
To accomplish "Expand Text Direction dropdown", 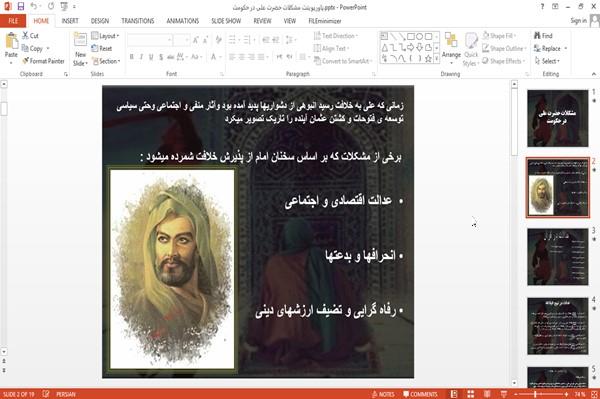I will pyautogui.click(x=336, y=36).
